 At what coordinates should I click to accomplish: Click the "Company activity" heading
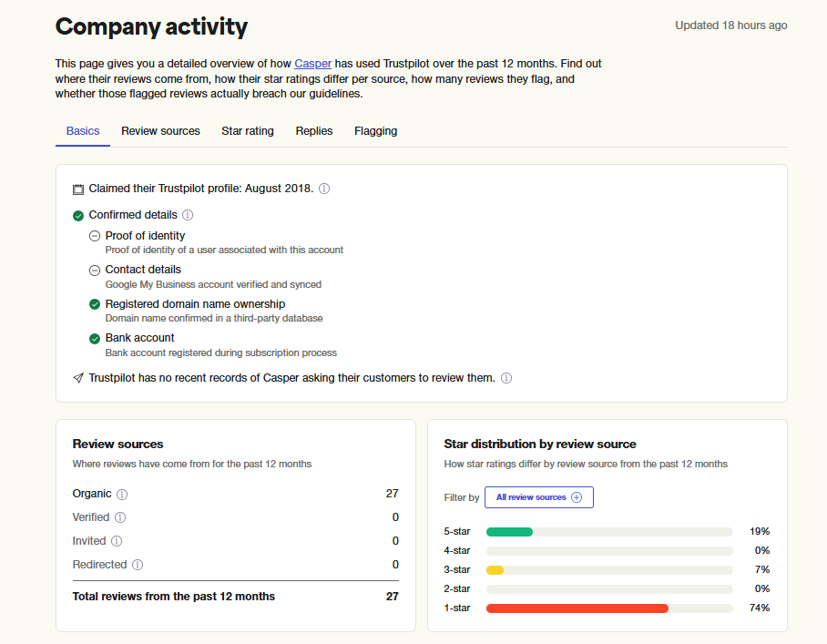pyautogui.click(x=151, y=26)
